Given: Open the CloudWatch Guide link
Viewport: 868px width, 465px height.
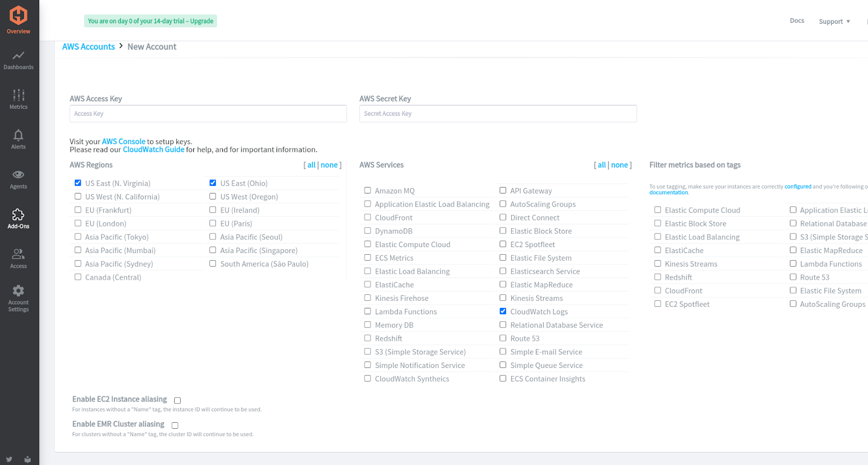Looking at the screenshot, I should click(x=154, y=150).
